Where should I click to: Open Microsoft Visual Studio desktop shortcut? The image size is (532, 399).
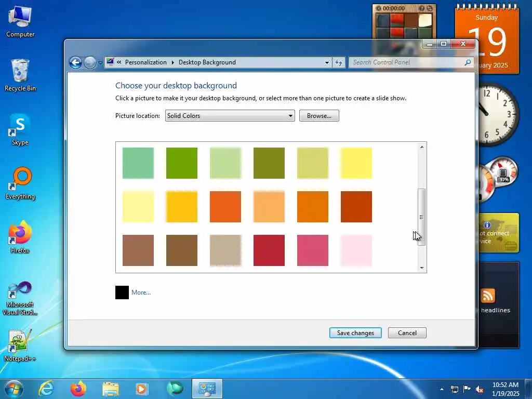pyautogui.click(x=20, y=298)
